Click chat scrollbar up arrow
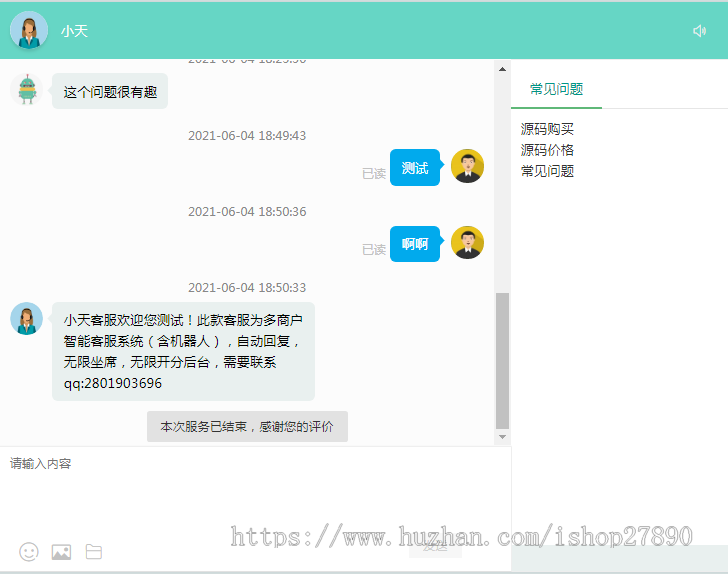The width and height of the screenshot is (728, 574). click(x=502, y=69)
